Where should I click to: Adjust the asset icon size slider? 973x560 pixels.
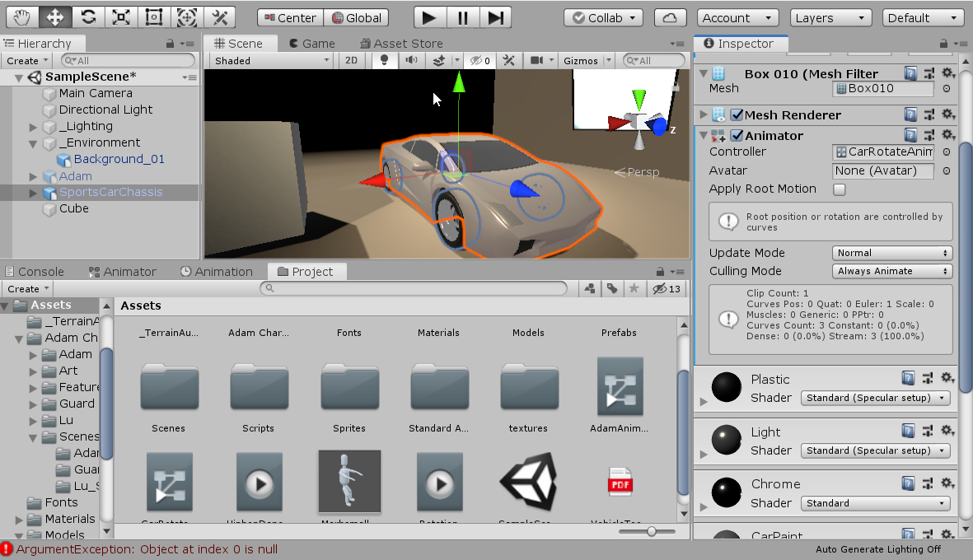click(651, 532)
